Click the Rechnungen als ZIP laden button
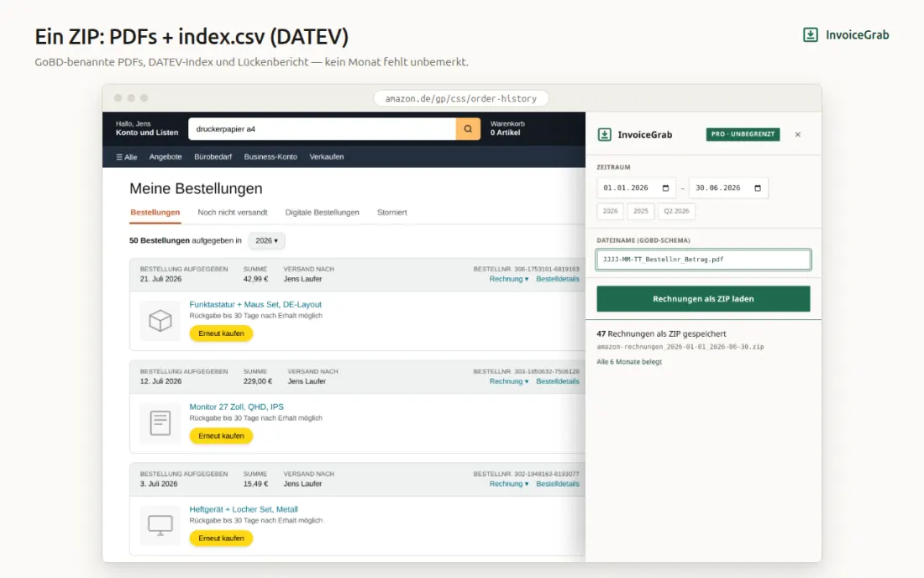This screenshot has height=578, width=924. coord(703,299)
